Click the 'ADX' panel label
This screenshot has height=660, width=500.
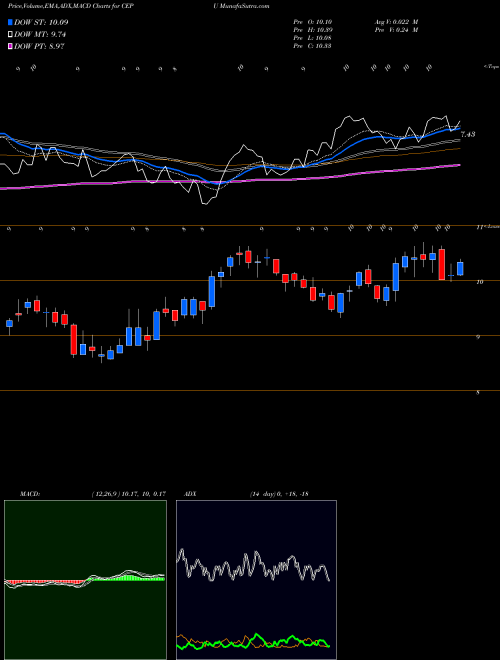(190, 494)
